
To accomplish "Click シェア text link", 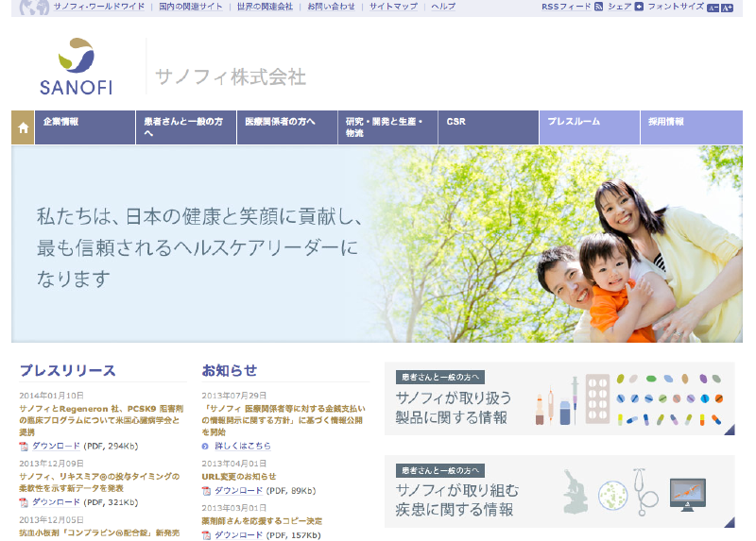I will tap(620, 7).
